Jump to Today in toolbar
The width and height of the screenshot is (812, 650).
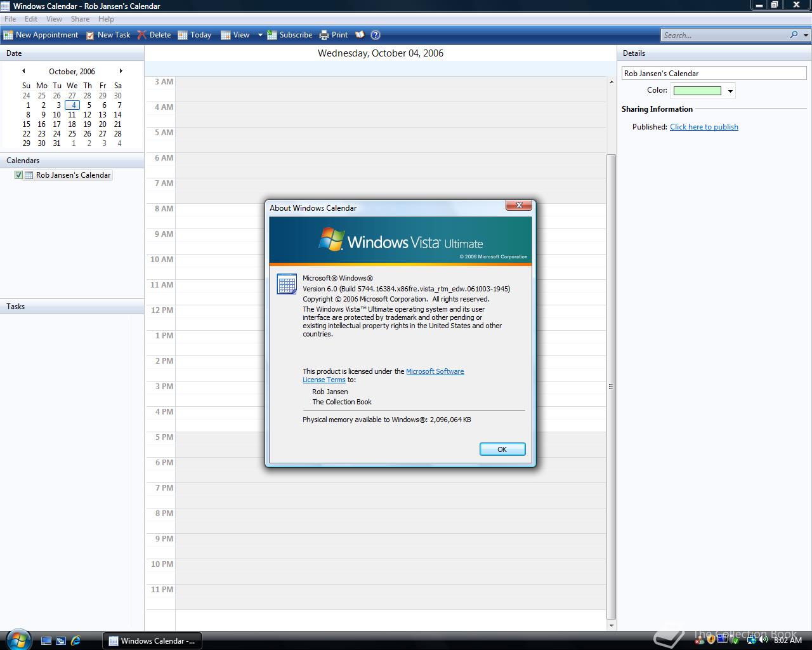pos(194,35)
